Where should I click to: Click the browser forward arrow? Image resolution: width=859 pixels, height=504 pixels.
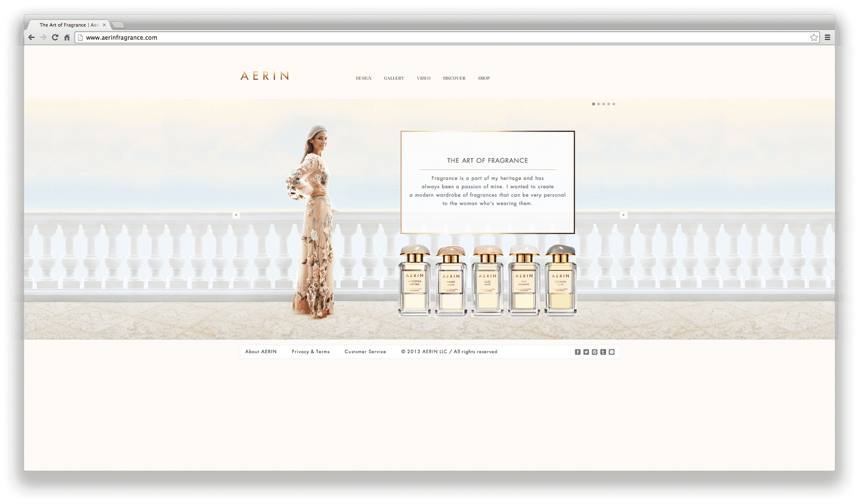(x=43, y=38)
